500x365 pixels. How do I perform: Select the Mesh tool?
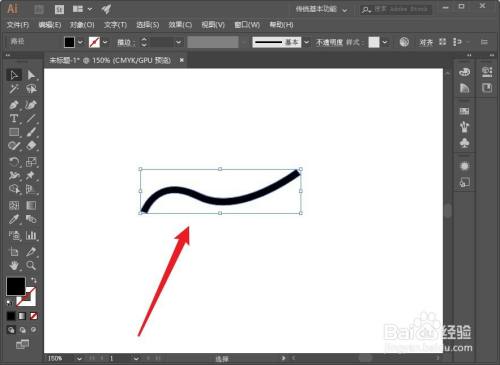14,205
